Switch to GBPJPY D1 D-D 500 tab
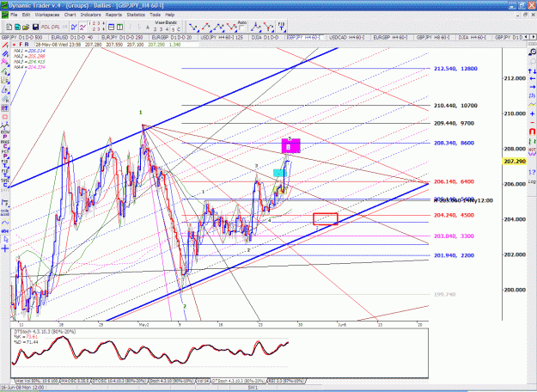Image resolution: width=537 pixels, height=392 pixels. 22,37
